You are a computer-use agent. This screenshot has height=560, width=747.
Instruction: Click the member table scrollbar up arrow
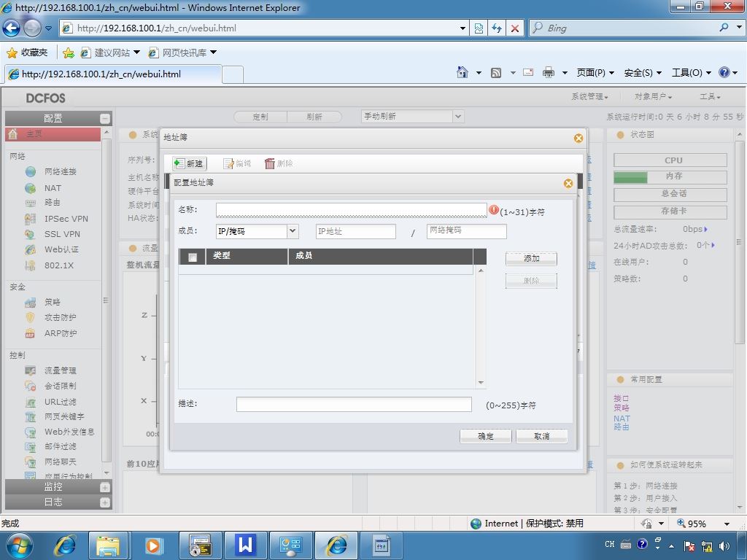point(481,271)
